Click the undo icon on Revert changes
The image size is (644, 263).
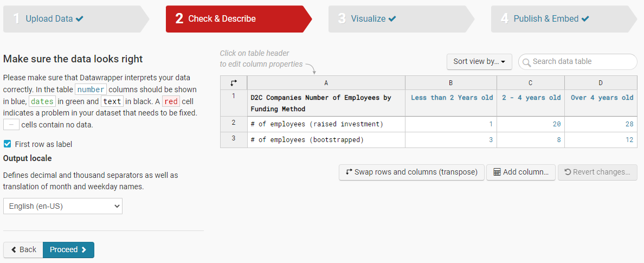click(568, 172)
